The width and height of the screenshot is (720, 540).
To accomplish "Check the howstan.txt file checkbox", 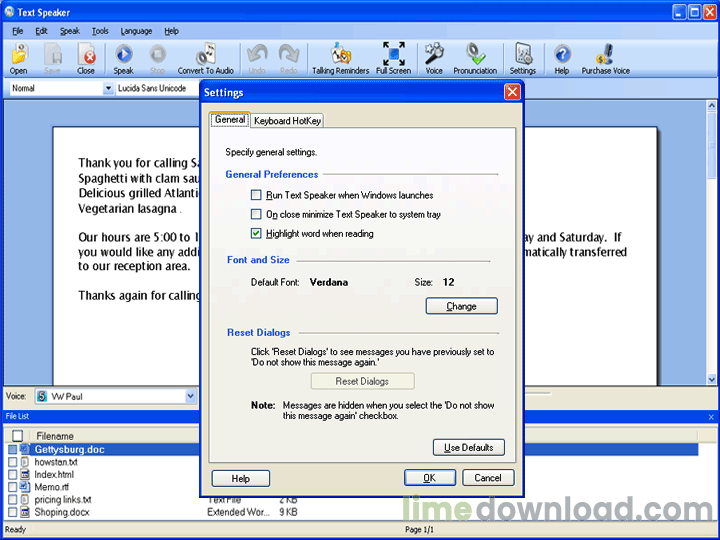I will click(x=12, y=462).
